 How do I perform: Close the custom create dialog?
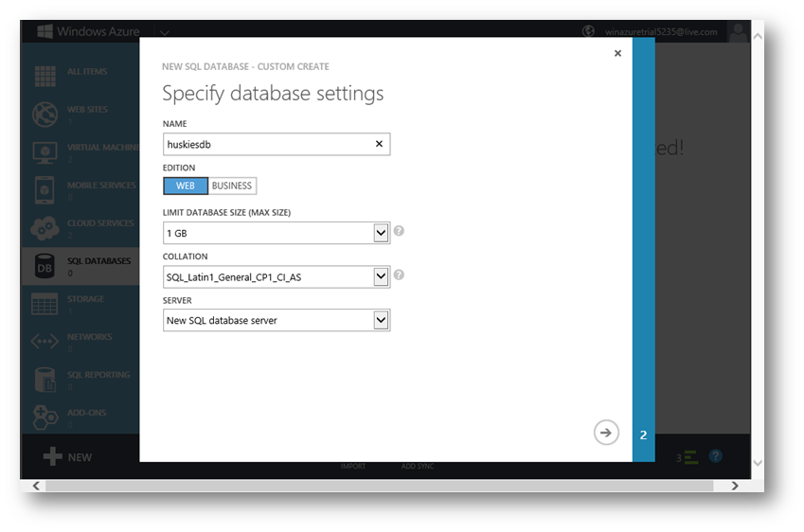pos(617,53)
